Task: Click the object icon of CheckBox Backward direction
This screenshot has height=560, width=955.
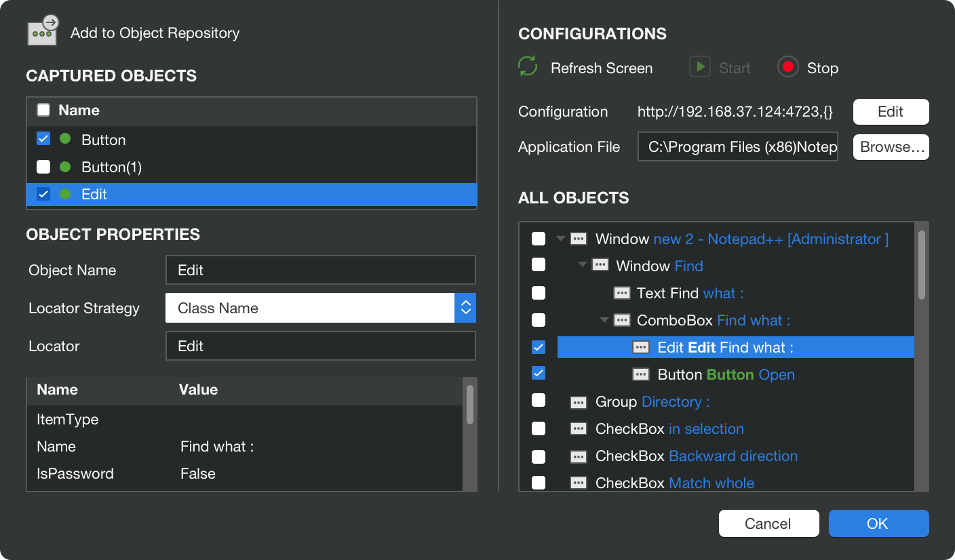Action: (x=578, y=456)
